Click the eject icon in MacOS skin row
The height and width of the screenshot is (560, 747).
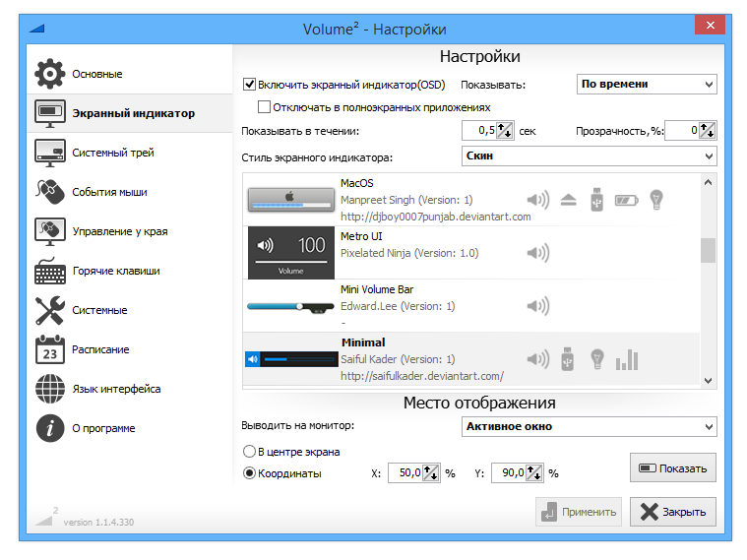[568, 200]
